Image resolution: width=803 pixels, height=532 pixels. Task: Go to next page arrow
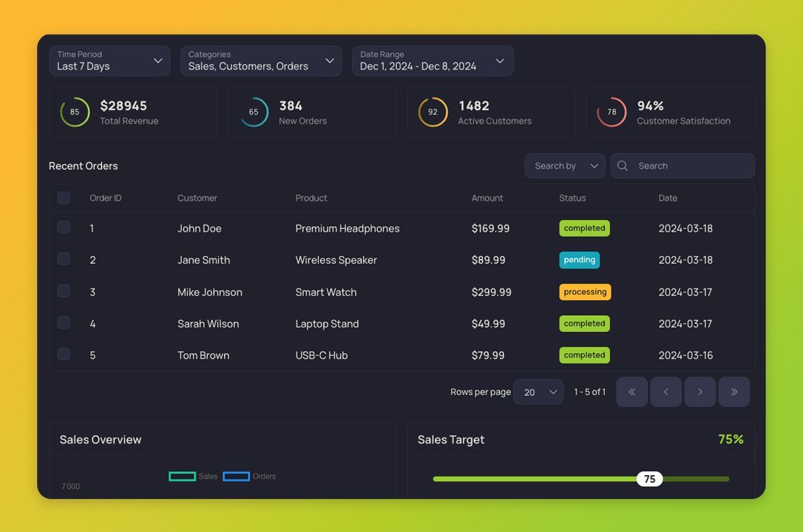point(700,392)
